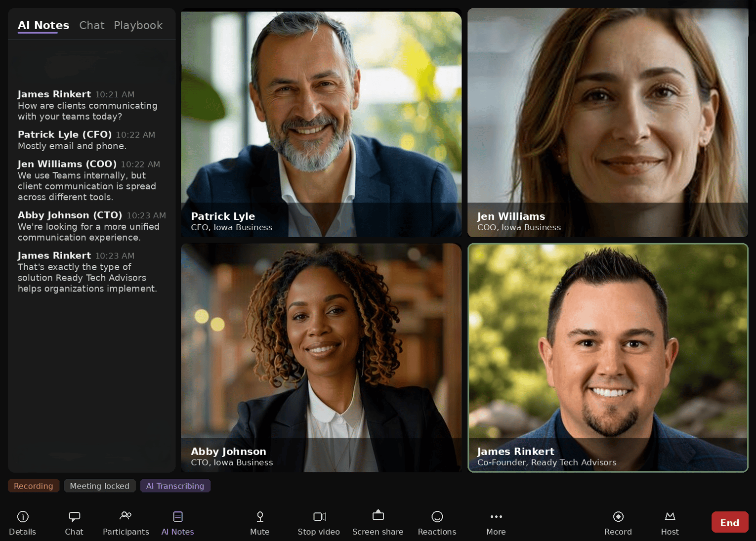Click "COO, Iowa Business" caption
The image size is (756, 541).
coord(519,228)
